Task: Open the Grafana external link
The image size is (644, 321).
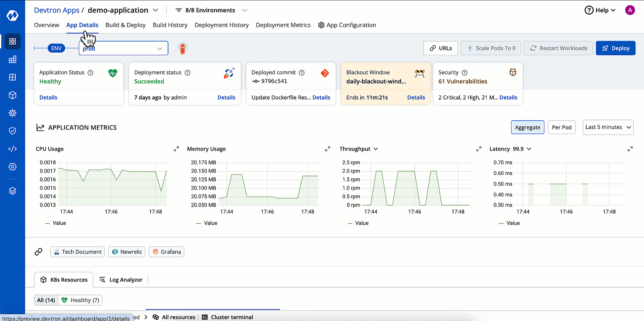Action: 166,252
